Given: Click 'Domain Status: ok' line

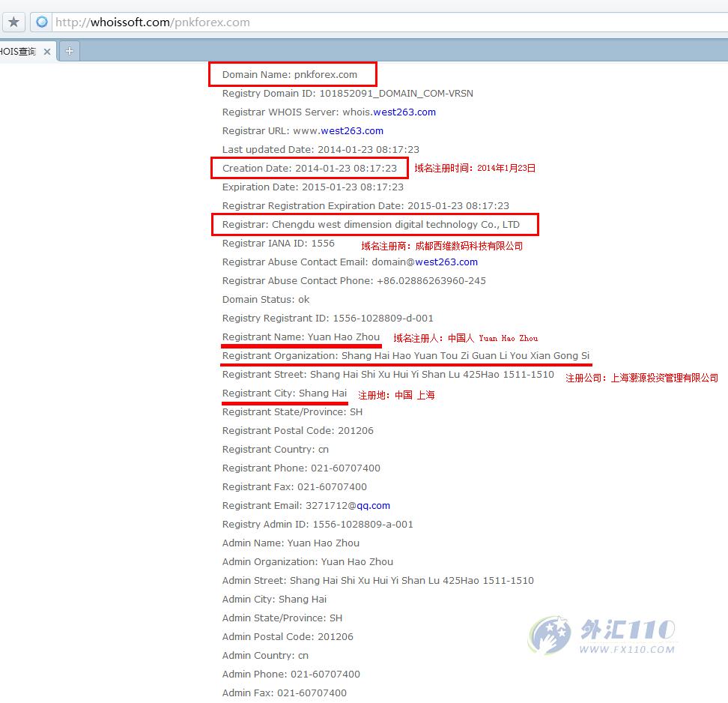Looking at the screenshot, I should pyautogui.click(x=266, y=299).
